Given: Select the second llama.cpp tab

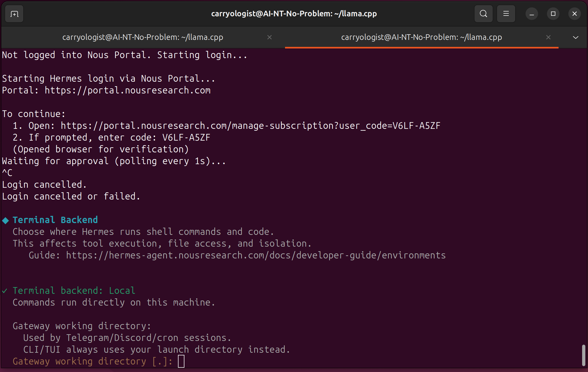Looking at the screenshot, I should point(422,37).
